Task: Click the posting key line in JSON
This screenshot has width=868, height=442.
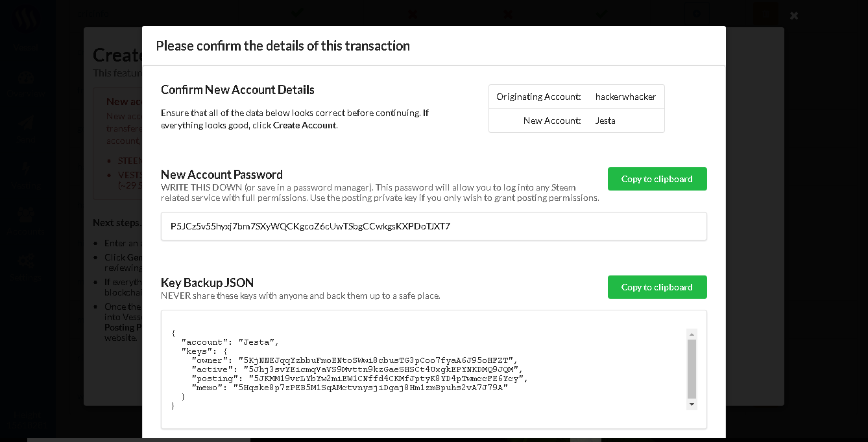Action: [x=359, y=378]
